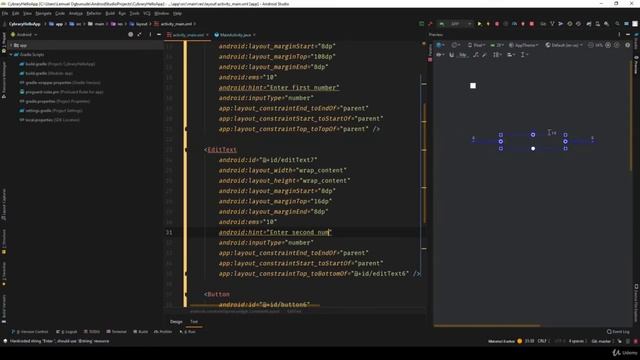Collapse the Gradle Scripts tree node
The image size is (640, 360).
[x=11, y=54]
